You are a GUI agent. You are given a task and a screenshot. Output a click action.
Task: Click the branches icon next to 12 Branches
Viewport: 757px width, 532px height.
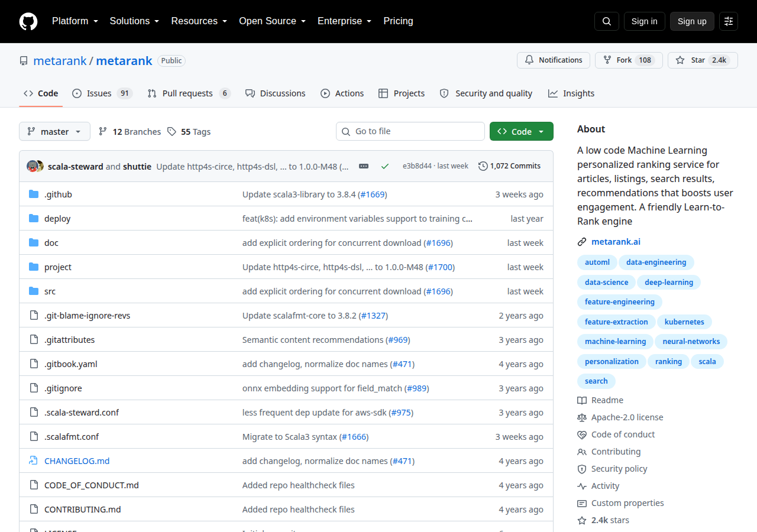(x=103, y=132)
